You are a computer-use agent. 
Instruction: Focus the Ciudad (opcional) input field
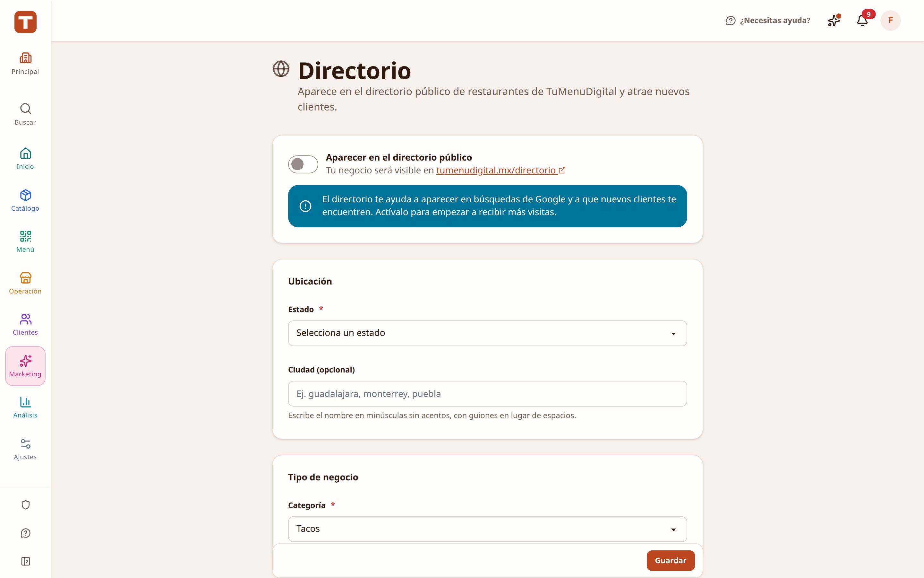point(487,394)
